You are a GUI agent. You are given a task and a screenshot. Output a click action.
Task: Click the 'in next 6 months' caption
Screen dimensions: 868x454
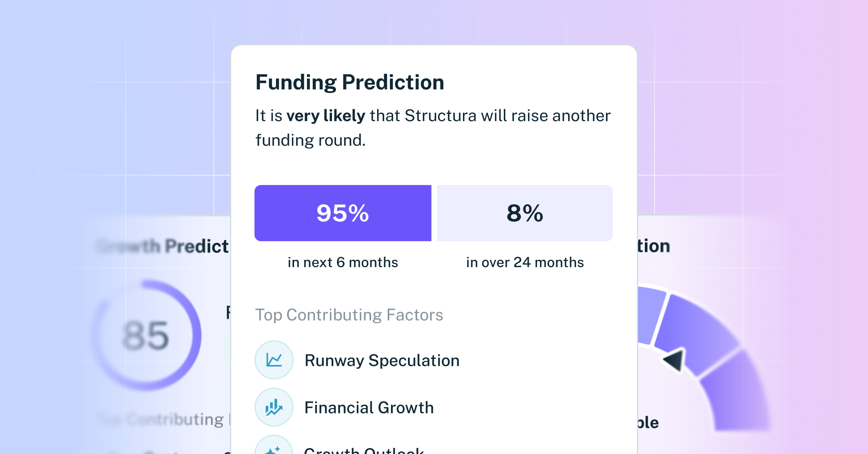click(343, 262)
